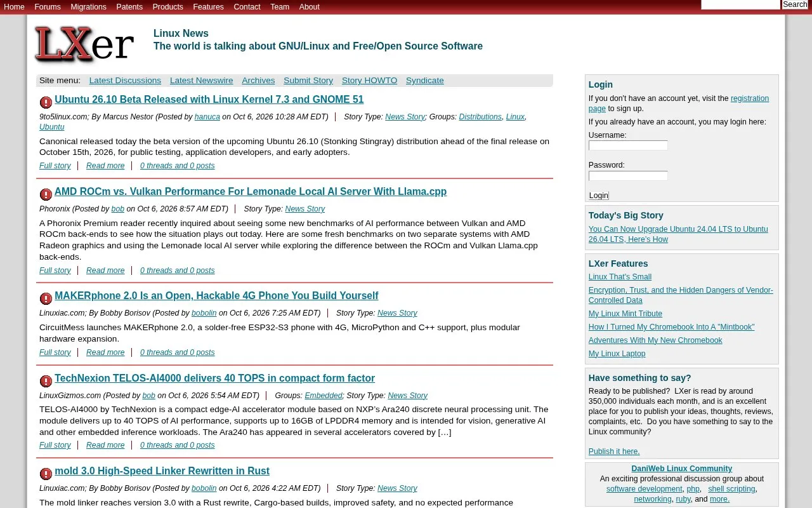Open the Story HOWTO link
This screenshot has height=508, width=812.
click(x=369, y=81)
